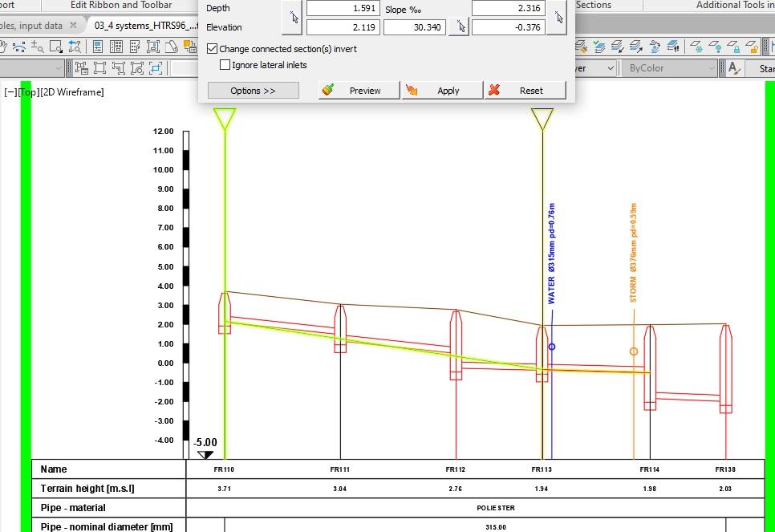Click the layer unlock icon
This screenshot has height=532, width=775.
click(x=753, y=47)
